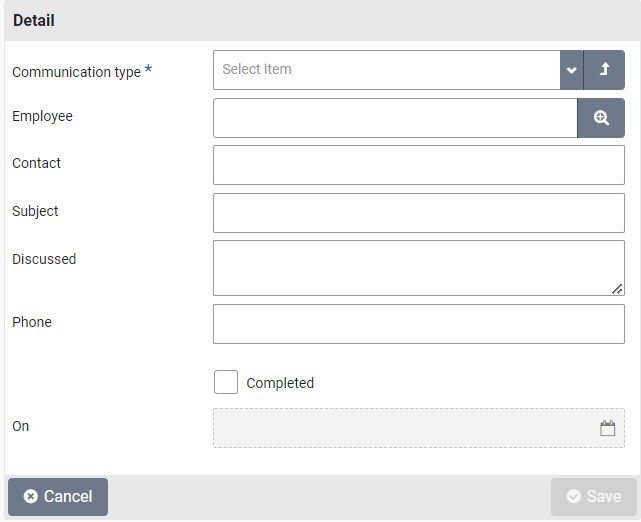The height and width of the screenshot is (522, 641).
Task: Click the Discussed textarea resize handle
Action: point(618,289)
